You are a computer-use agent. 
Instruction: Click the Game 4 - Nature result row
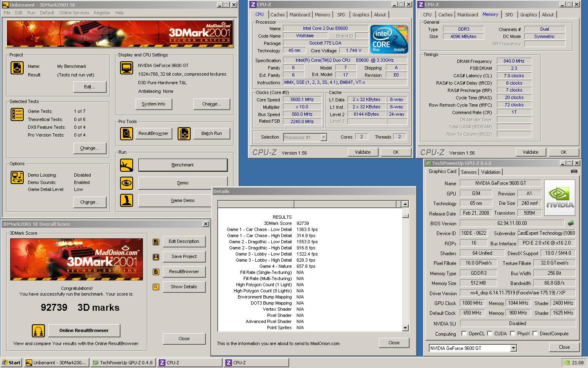[287, 266]
